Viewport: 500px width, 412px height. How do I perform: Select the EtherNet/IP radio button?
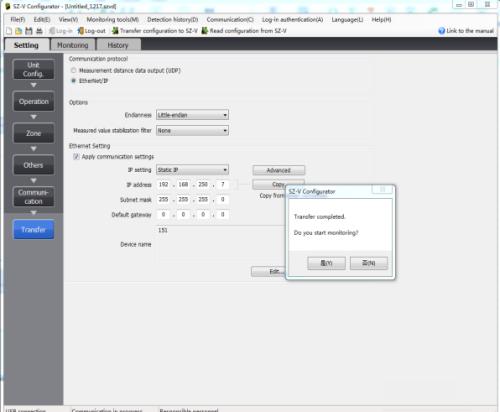tap(74, 81)
